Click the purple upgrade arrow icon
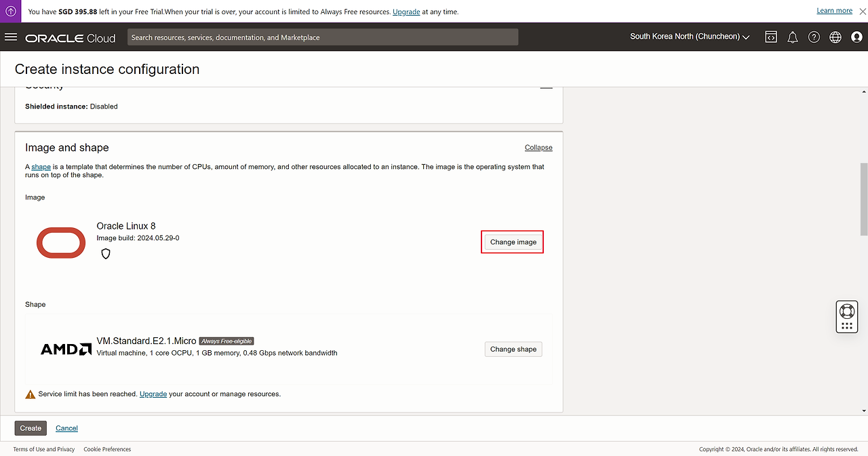Screen dimensions: 868x456 click(x=11, y=12)
